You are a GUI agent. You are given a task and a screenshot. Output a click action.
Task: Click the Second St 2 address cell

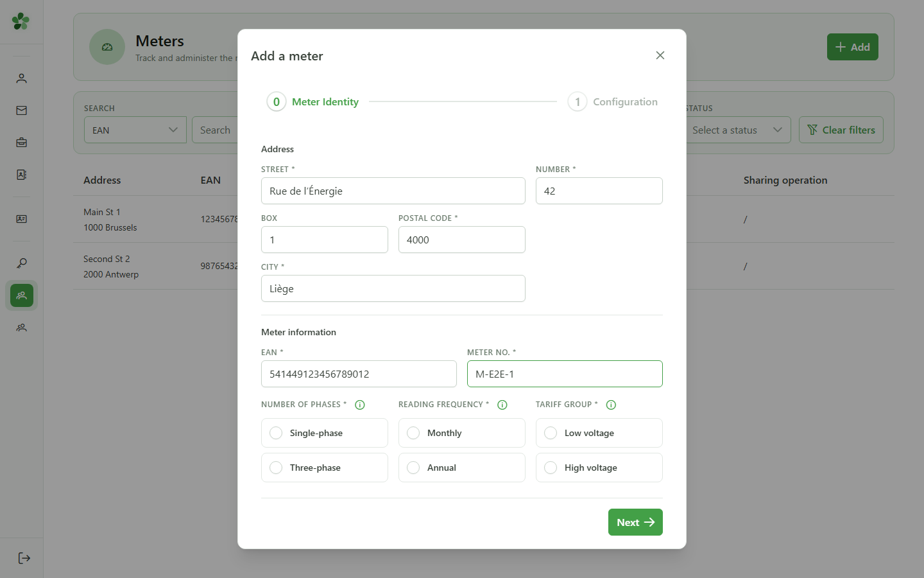111,267
